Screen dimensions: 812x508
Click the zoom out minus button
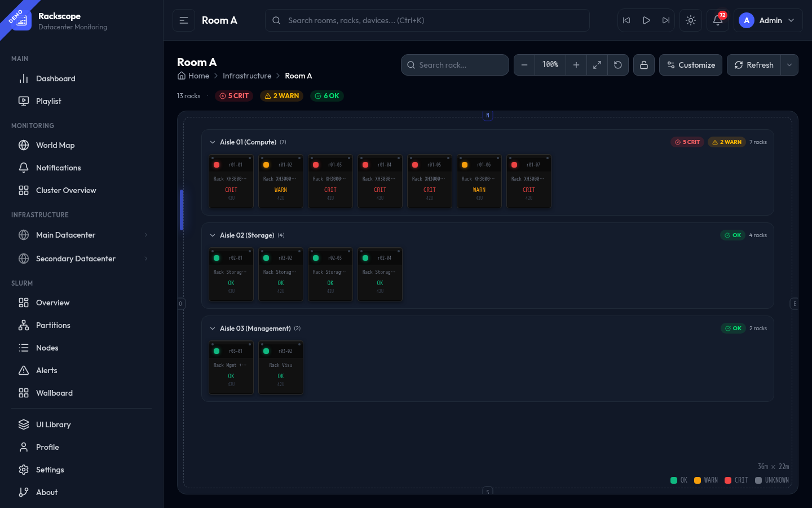pyautogui.click(x=524, y=65)
